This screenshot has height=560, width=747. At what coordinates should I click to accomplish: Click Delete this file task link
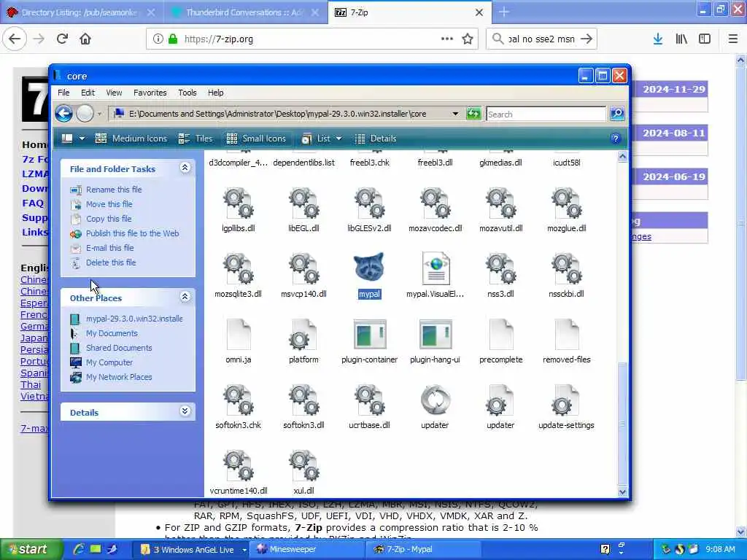point(111,262)
